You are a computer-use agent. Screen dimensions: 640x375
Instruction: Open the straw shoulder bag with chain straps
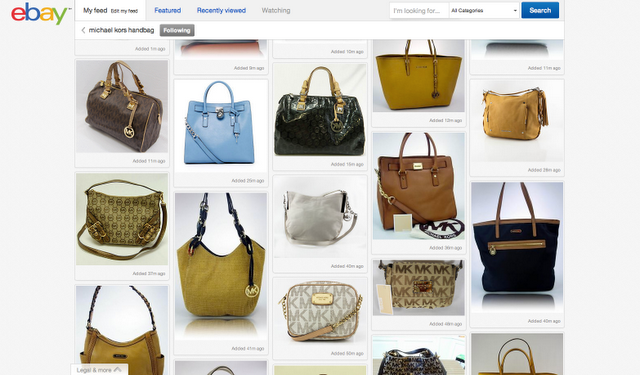(x=221, y=266)
